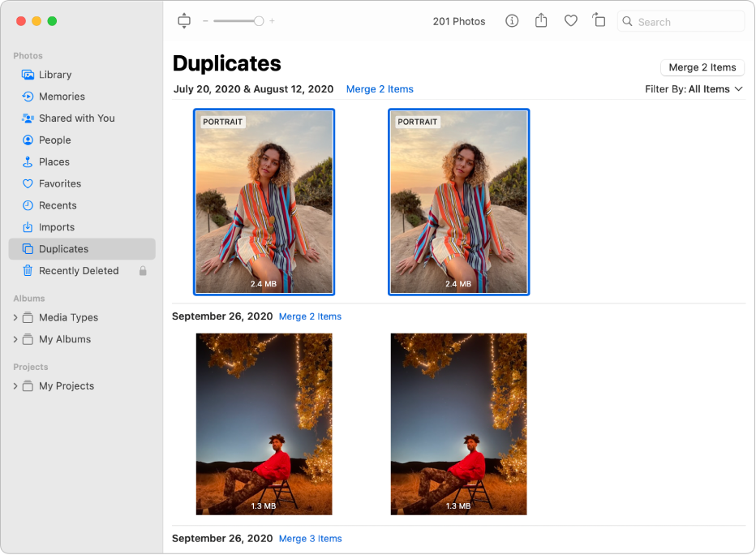Open the Filter By: All Items dropdown
This screenshot has width=756, height=555.
(694, 89)
